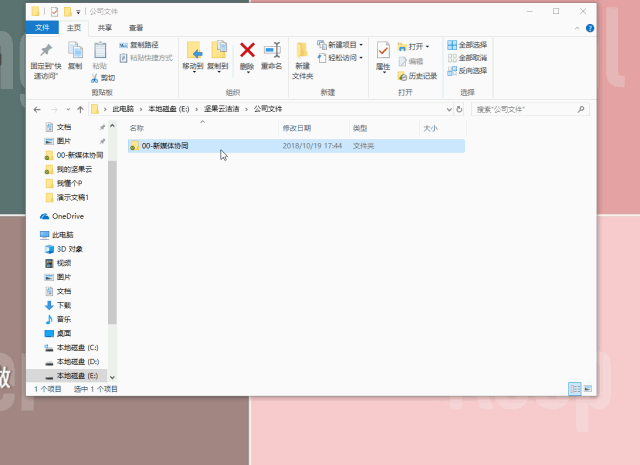The width and height of the screenshot is (640, 465).
Task: Select 文档 in quick access list
Action: 64,127
